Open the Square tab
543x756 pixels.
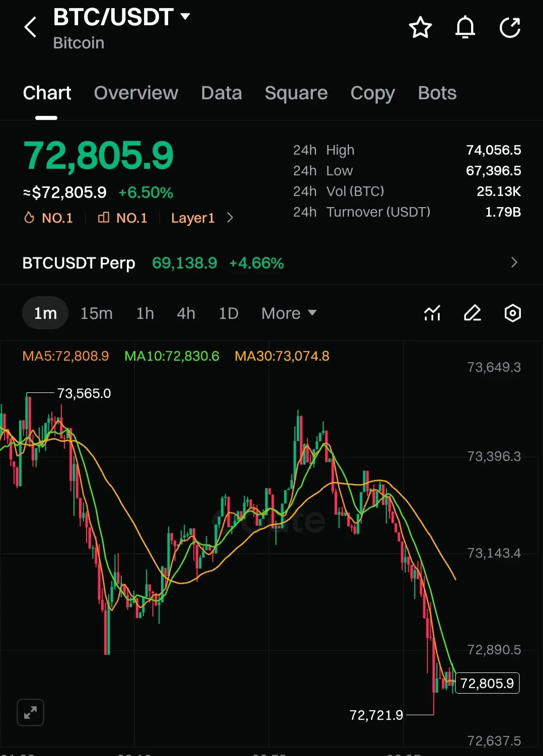pyautogui.click(x=296, y=93)
